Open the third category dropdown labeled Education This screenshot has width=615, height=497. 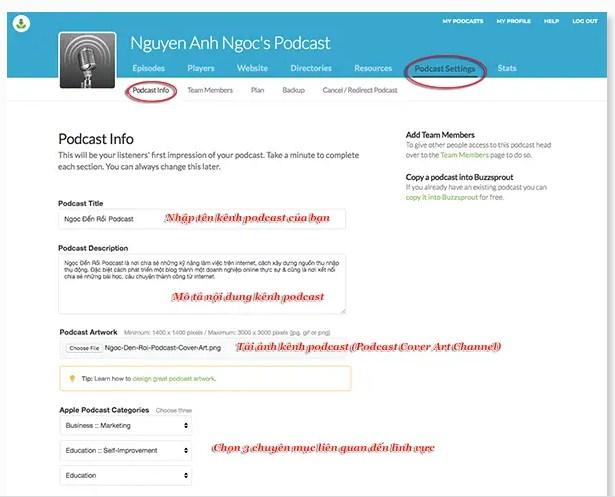click(125, 475)
